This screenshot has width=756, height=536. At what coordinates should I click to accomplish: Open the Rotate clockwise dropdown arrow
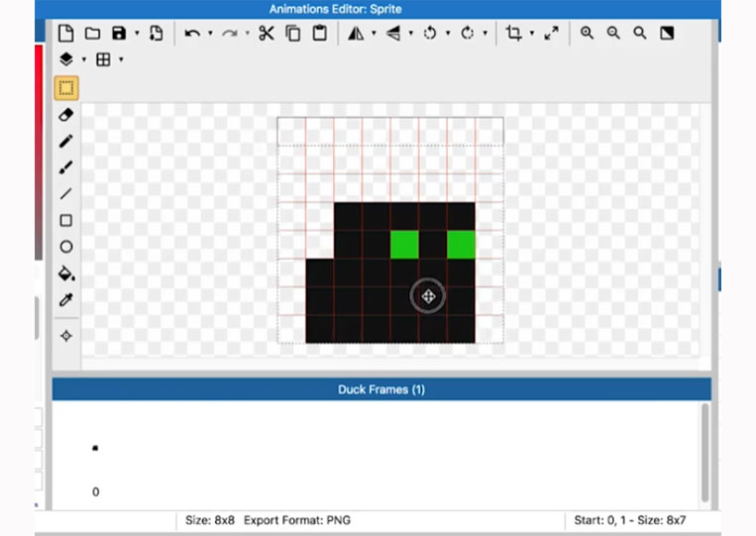(486, 34)
